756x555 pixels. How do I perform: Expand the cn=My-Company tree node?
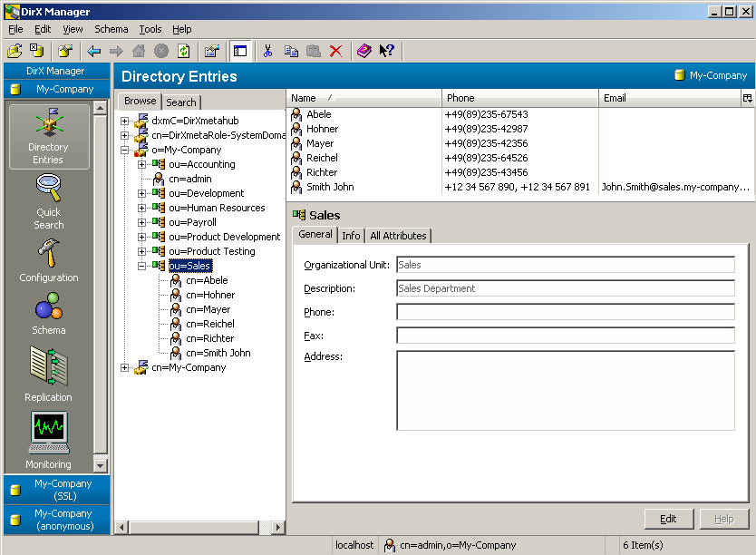click(125, 367)
